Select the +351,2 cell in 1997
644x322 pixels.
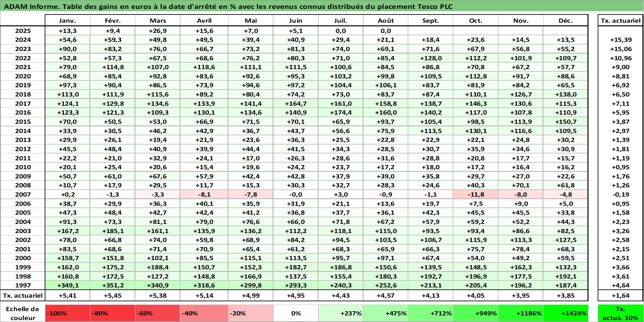point(113,285)
